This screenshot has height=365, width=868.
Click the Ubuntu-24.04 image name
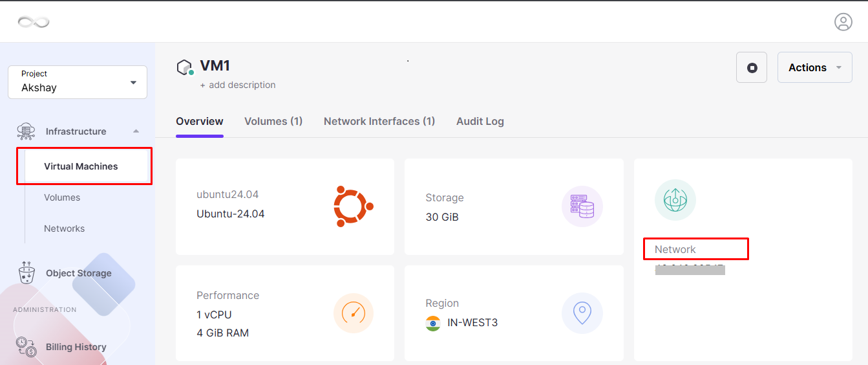tap(231, 214)
